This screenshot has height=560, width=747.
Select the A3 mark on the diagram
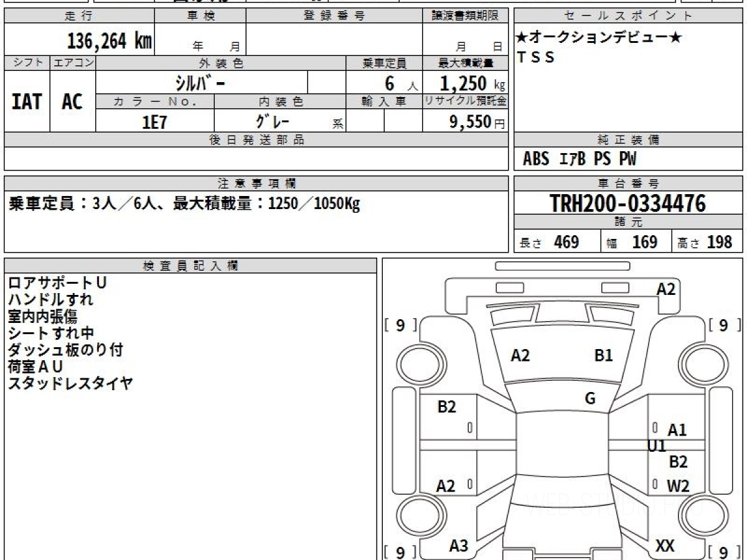point(459,546)
